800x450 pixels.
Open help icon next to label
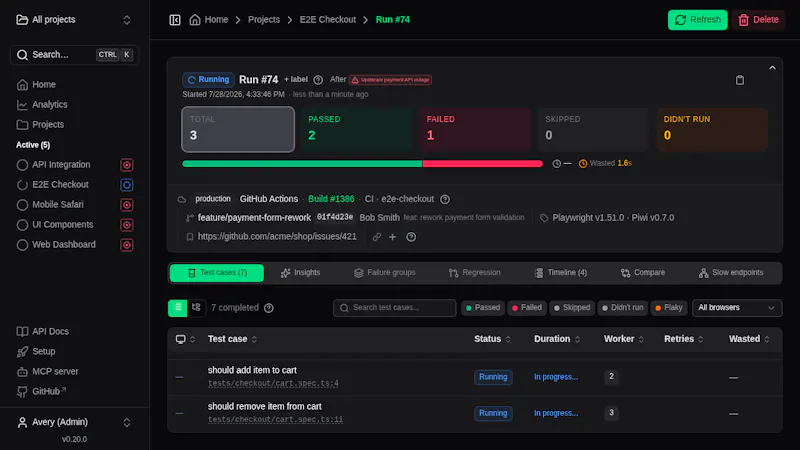tap(318, 80)
